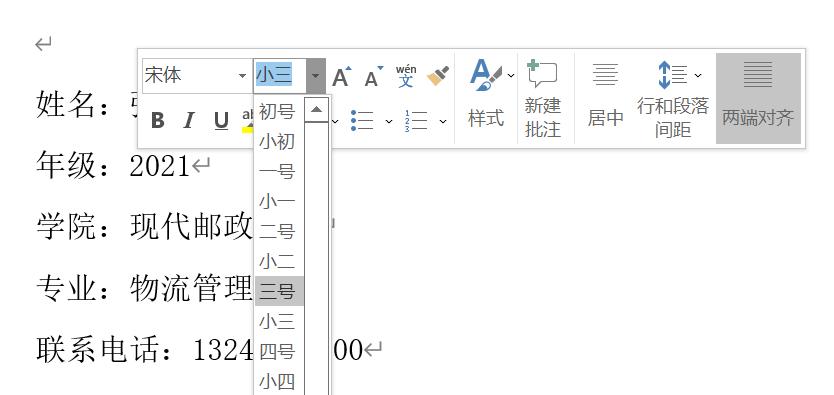The height and width of the screenshot is (395, 834).
Task: Click the 小三 font size input box
Action: (280, 76)
